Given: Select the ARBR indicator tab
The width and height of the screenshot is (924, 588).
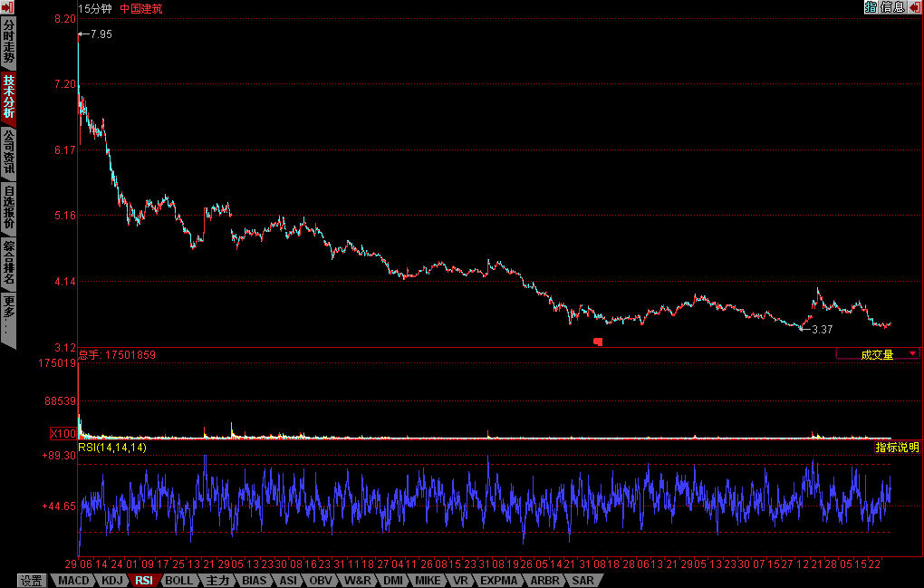Looking at the screenshot, I should point(544,581).
